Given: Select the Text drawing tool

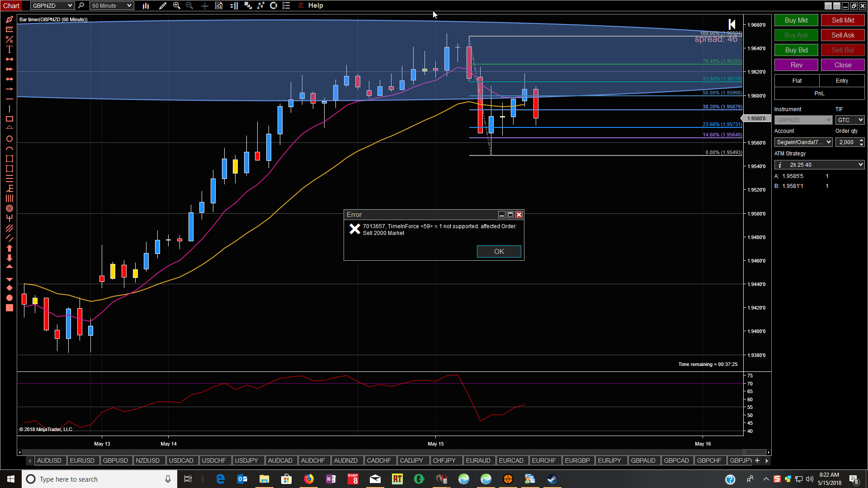Looking at the screenshot, I should 9,49.
